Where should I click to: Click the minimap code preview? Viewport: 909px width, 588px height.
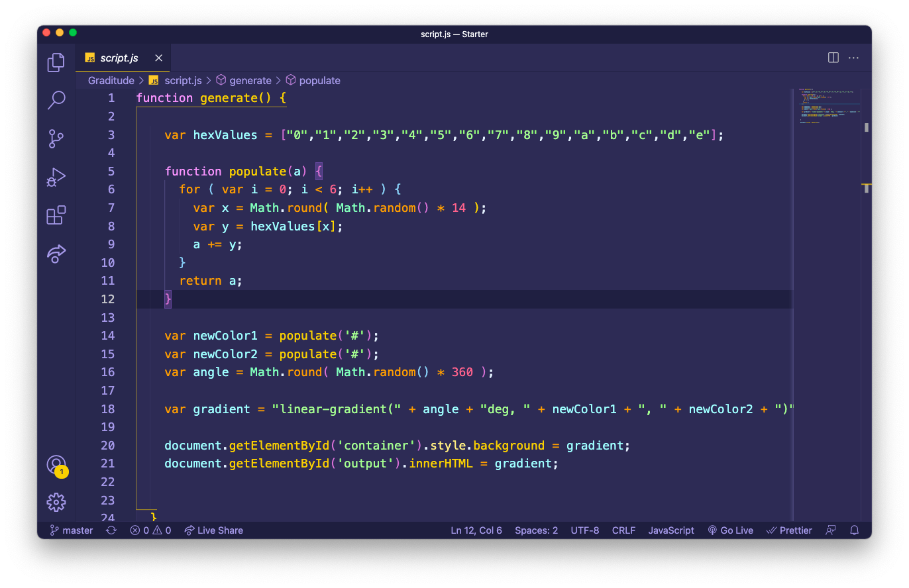pos(828,106)
